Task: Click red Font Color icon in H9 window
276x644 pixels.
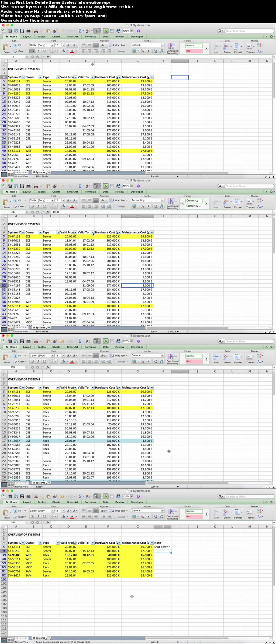Action: point(72,517)
